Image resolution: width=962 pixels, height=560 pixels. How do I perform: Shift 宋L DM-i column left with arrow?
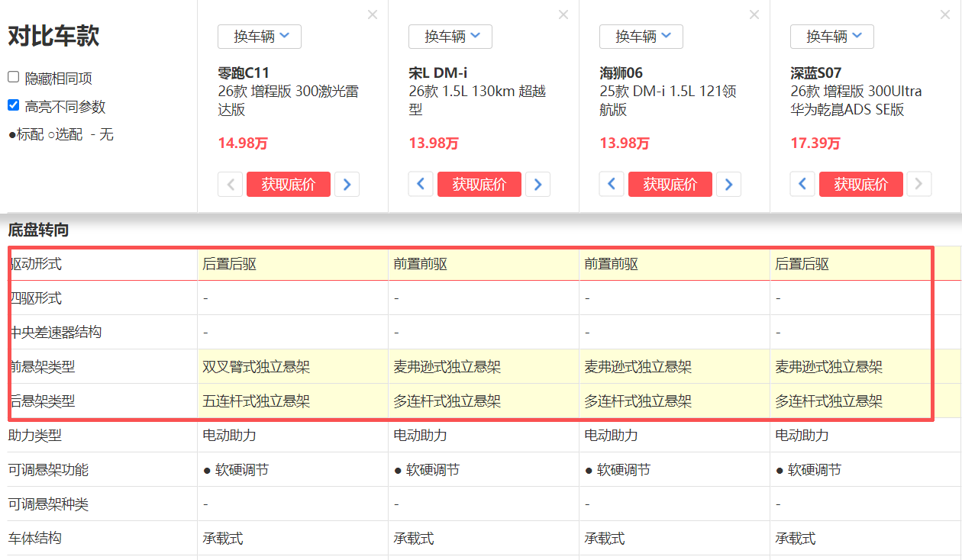coord(421,184)
